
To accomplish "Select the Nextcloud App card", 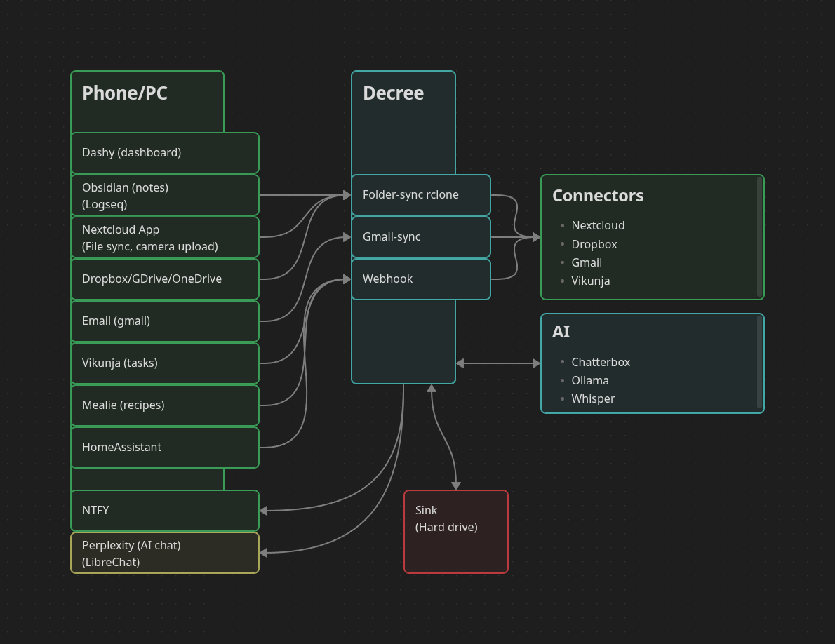I will 164,237.
